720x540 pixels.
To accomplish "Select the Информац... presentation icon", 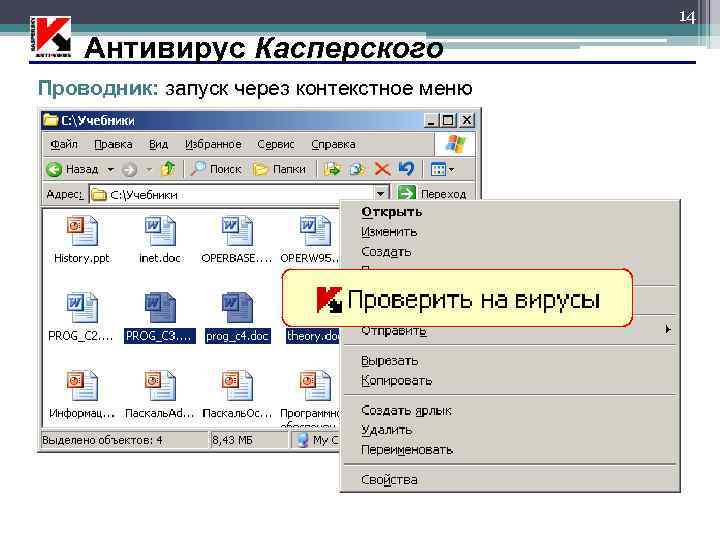I will pos(82,385).
